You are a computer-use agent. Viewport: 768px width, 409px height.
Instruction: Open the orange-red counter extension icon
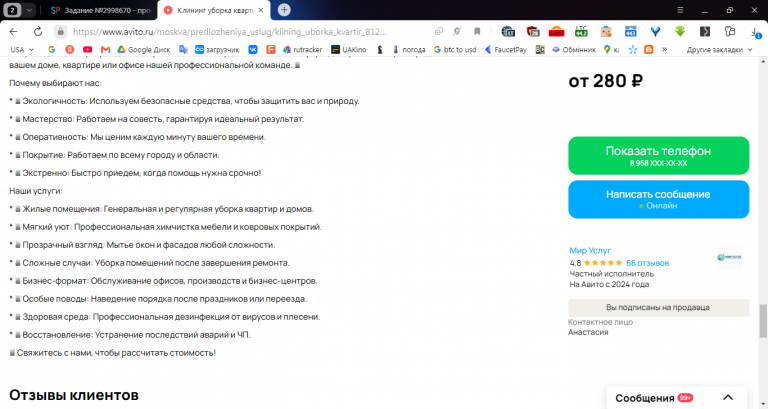pos(556,31)
